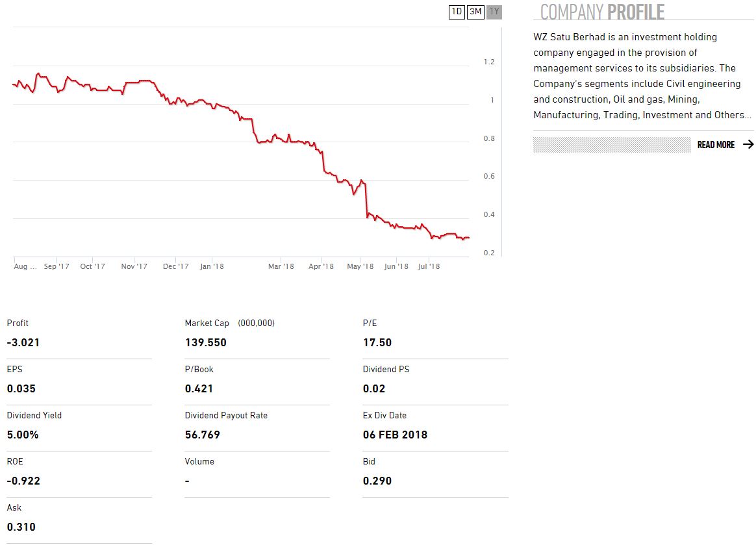Click the Sep '17 label on chart axis
The height and width of the screenshot is (545, 756).
(57, 266)
